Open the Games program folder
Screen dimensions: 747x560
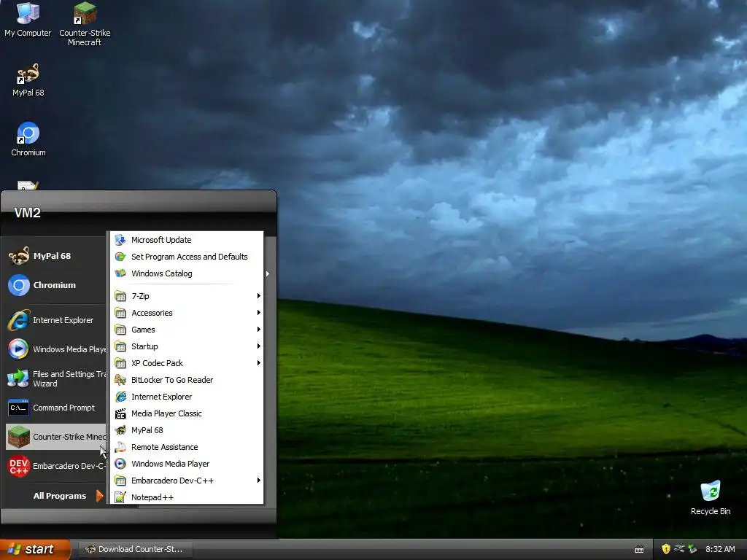(x=187, y=330)
